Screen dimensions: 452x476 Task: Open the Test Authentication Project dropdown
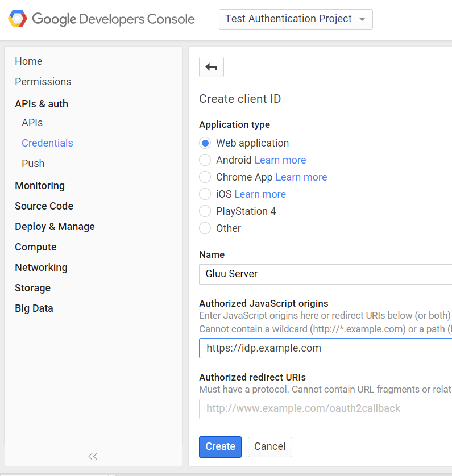point(296,19)
